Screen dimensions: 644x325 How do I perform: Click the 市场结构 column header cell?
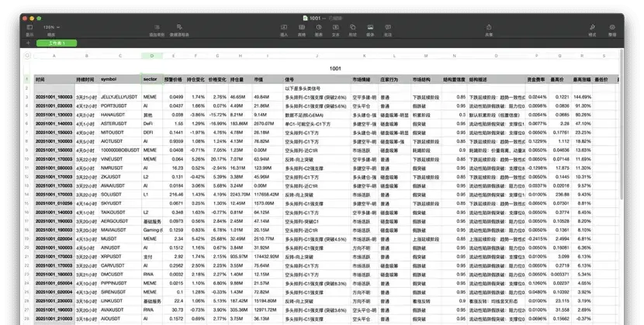coord(426,79)
